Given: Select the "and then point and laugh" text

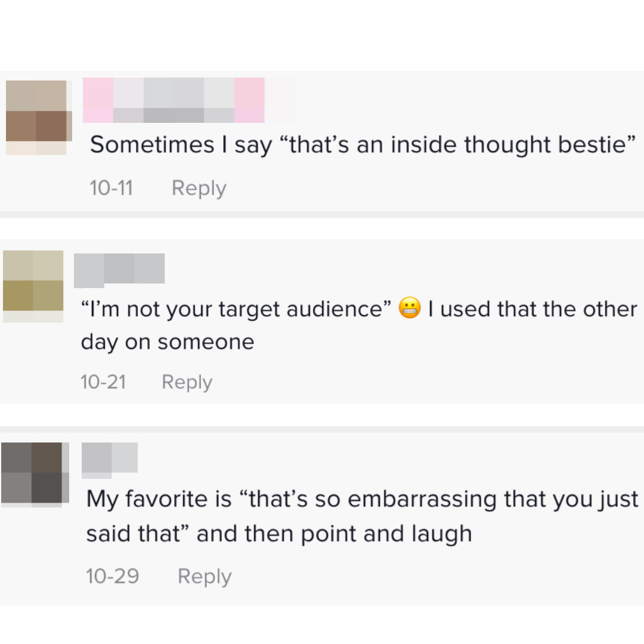Looking at the screenshot, I should (x=334, y=534).
